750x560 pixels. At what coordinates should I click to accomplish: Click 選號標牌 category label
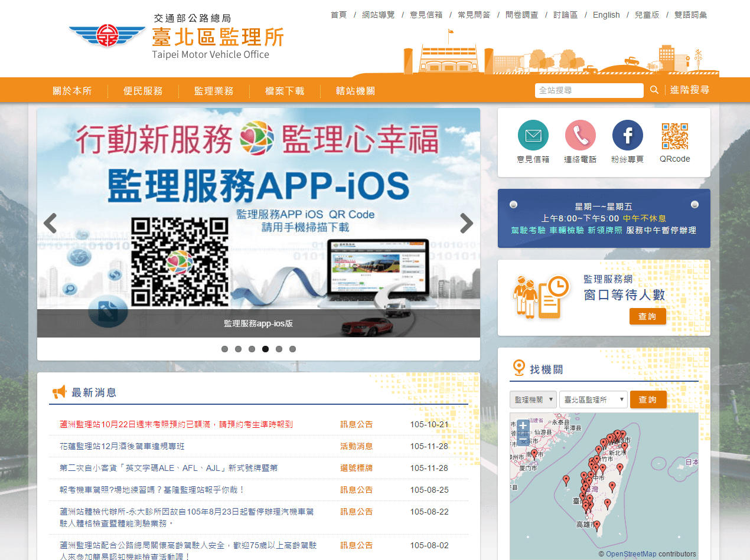[x=357, y=468]
